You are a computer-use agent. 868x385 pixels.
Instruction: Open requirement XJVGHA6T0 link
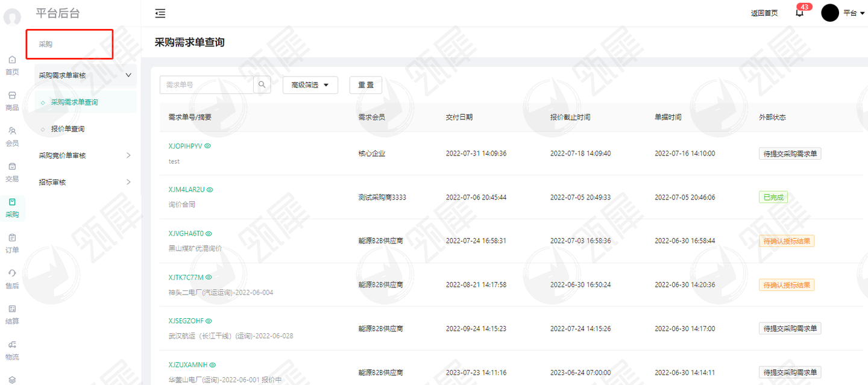point(186,234)
